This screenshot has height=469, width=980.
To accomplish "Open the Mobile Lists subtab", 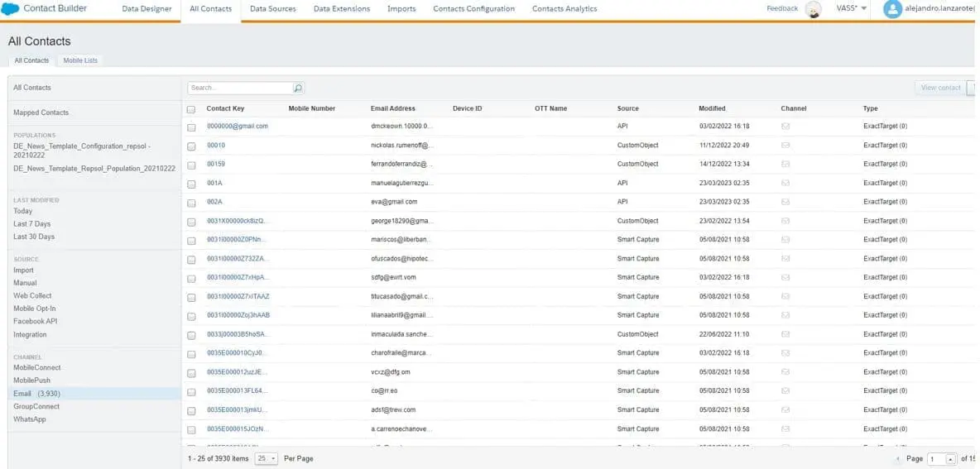I will (x=80, y=60).
